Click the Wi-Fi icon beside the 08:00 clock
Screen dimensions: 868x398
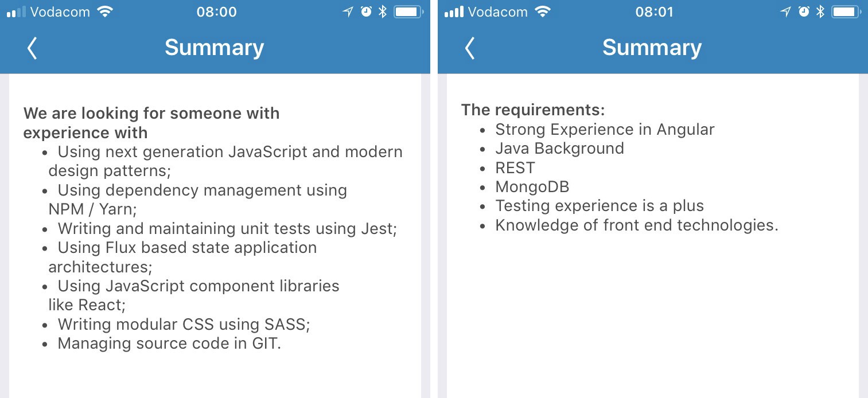pyautogui.click(x=104, y=11)
